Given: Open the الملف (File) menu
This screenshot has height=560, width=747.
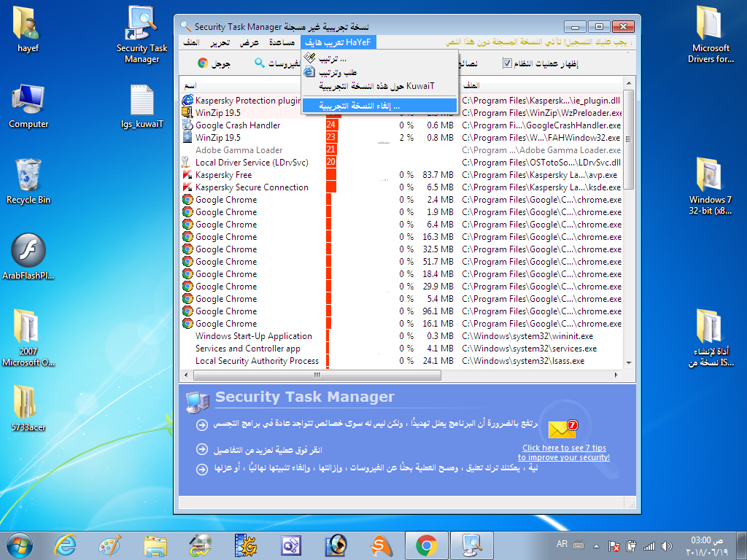Looking at the screenshot, I should point(191,42).
